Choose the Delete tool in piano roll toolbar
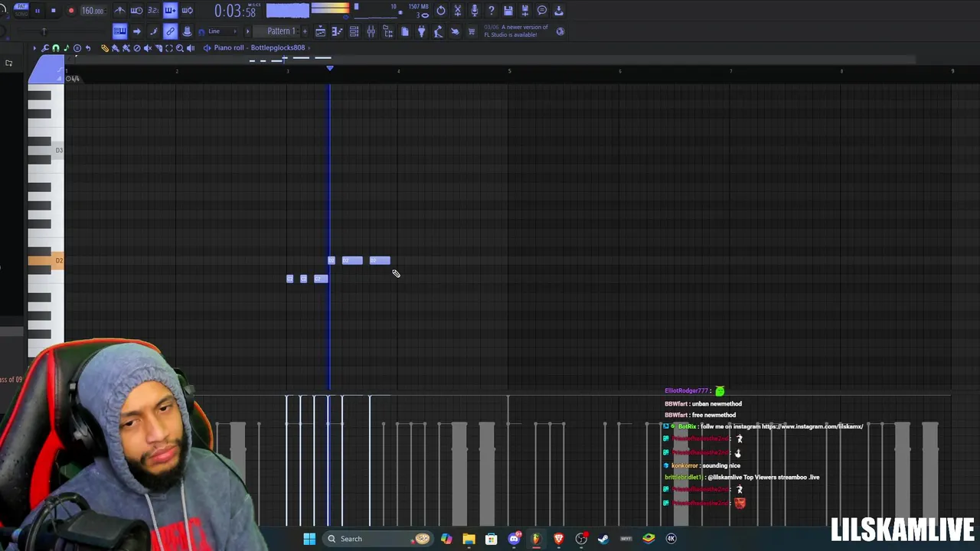Viewport: 980px width, 551px height. pyautogui.click(x=137, y=47)
